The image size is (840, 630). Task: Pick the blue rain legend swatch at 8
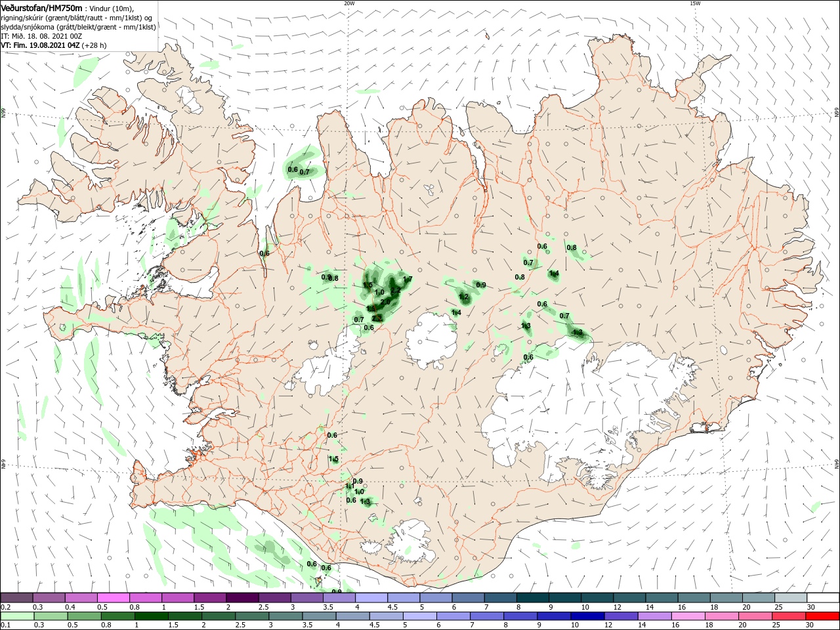(522, 617)
